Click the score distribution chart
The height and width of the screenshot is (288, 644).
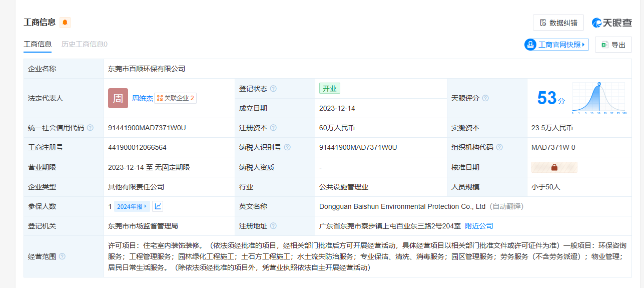click(599, 98)
